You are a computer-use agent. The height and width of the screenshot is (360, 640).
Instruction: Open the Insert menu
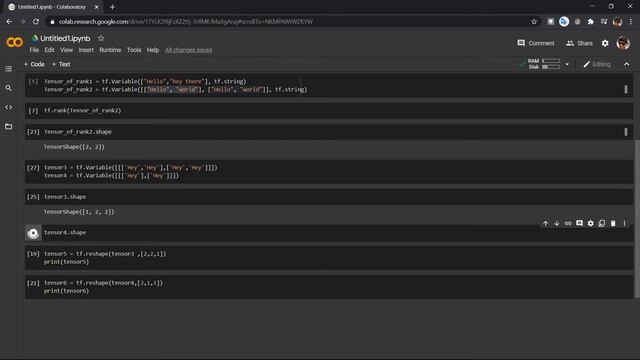86,50
